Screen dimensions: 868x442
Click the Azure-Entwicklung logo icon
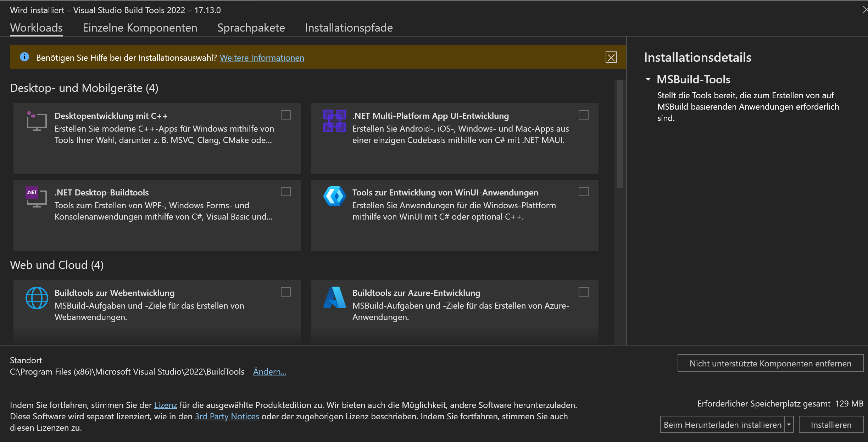pos(334,297)
